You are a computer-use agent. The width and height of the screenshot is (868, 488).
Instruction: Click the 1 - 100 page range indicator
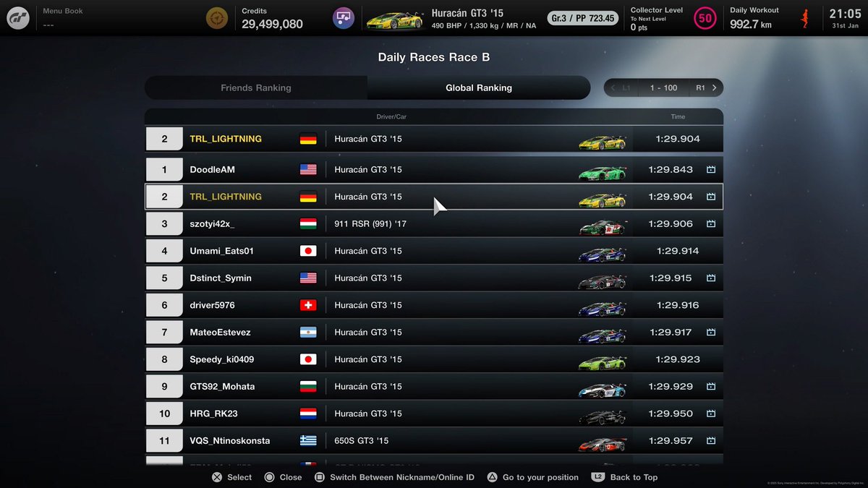663,87
